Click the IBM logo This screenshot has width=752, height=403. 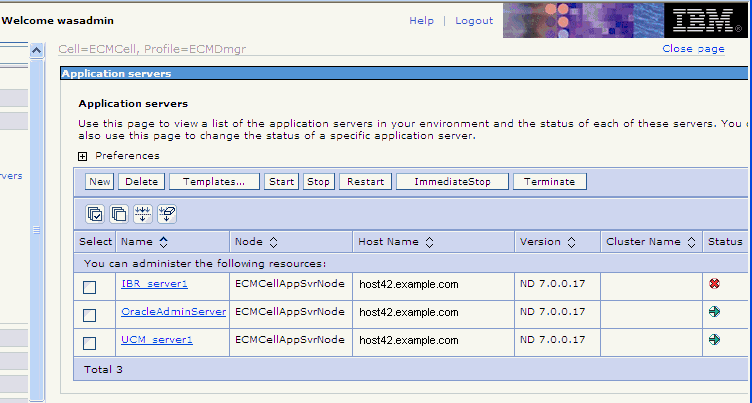point(706,21)
